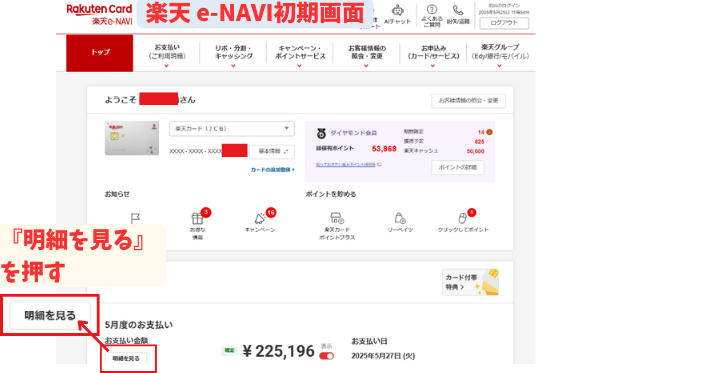Click the payment date 2025年5月27日 (火)
714x373 pixels.
tap(383, 356)
